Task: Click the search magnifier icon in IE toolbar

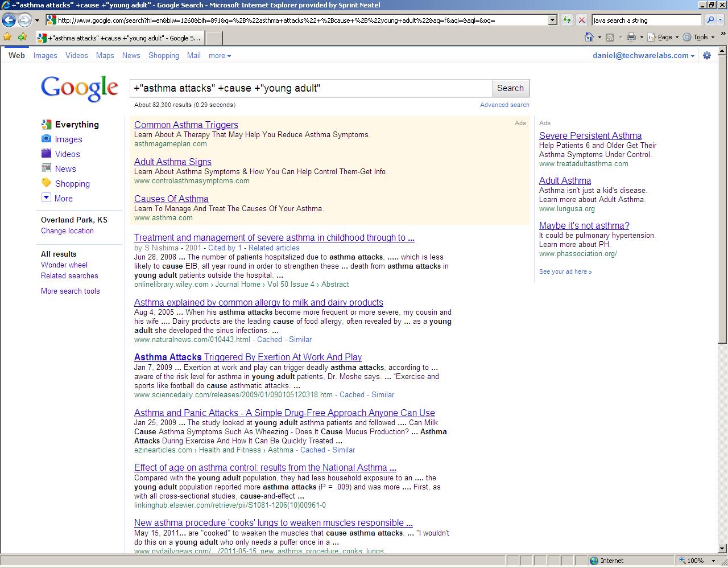Action: coord(710,20)
